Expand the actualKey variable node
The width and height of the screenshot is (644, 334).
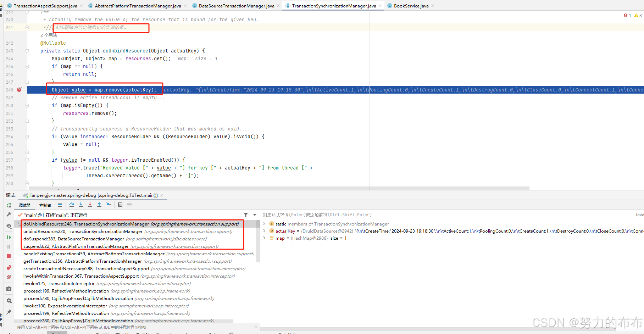(264, 231)
